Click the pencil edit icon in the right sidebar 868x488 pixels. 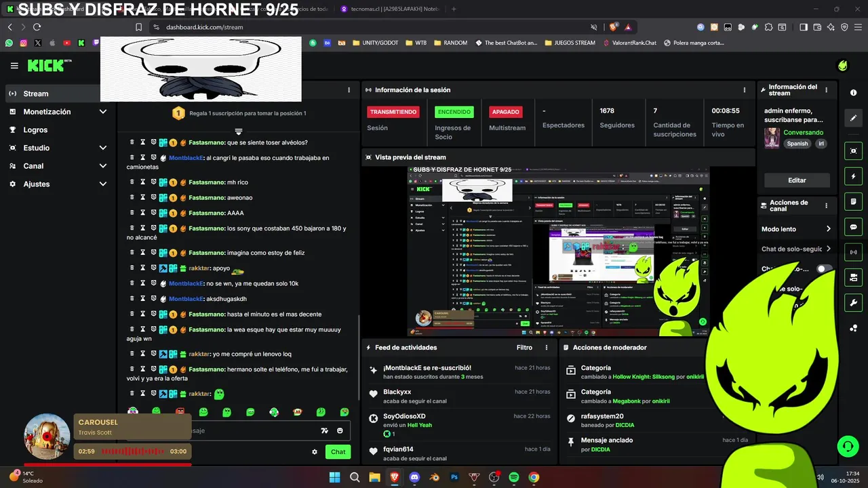(853, 118)
